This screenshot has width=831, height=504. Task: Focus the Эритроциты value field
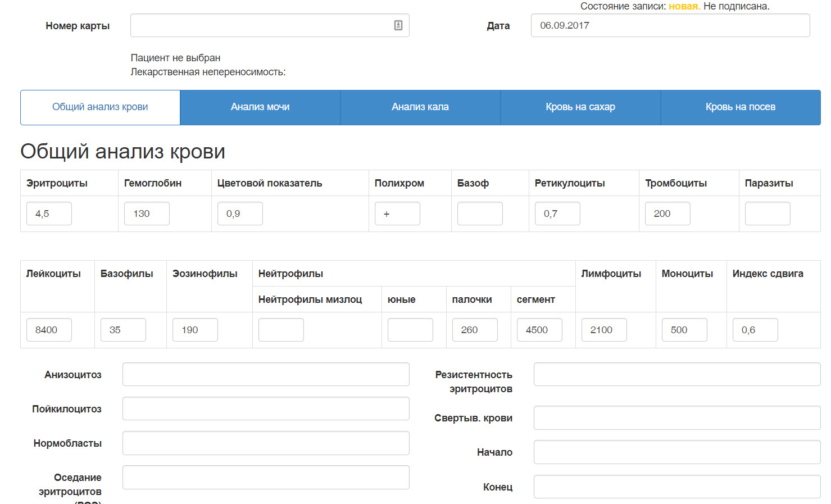49,214
